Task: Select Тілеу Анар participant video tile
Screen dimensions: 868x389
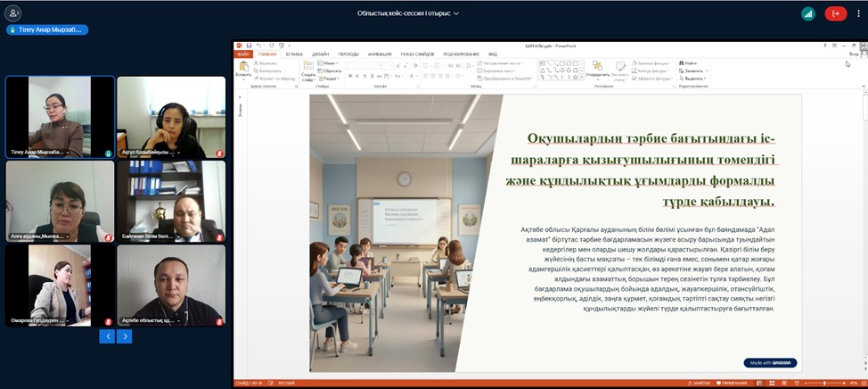Action: 60,117
